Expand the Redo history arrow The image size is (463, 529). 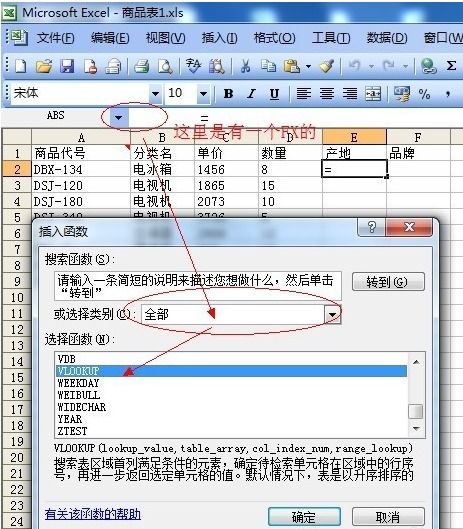pyautogui.click(x=406, y=66)
